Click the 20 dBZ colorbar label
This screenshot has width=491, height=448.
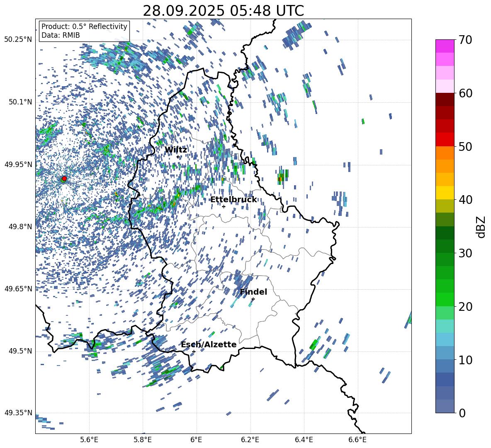coord(465,307)
